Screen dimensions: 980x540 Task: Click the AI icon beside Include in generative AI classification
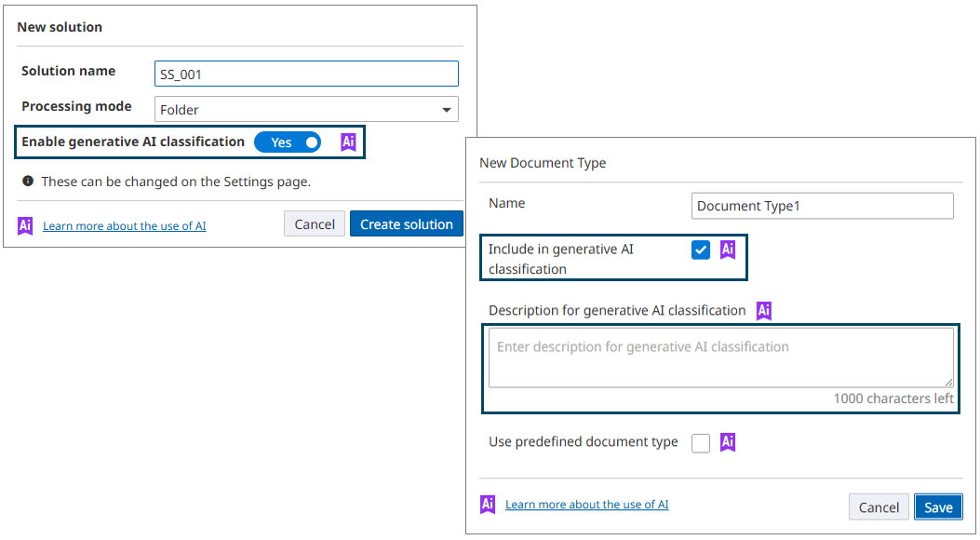(x=728, y=250)
